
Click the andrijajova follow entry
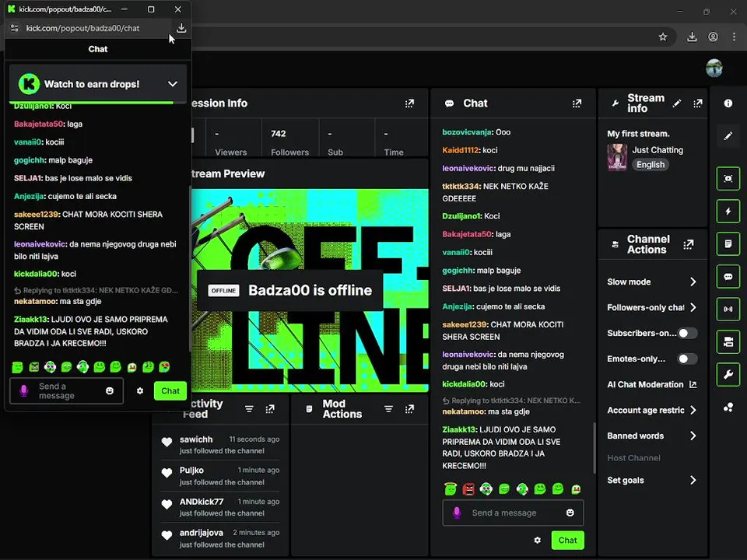pos(220,538)
